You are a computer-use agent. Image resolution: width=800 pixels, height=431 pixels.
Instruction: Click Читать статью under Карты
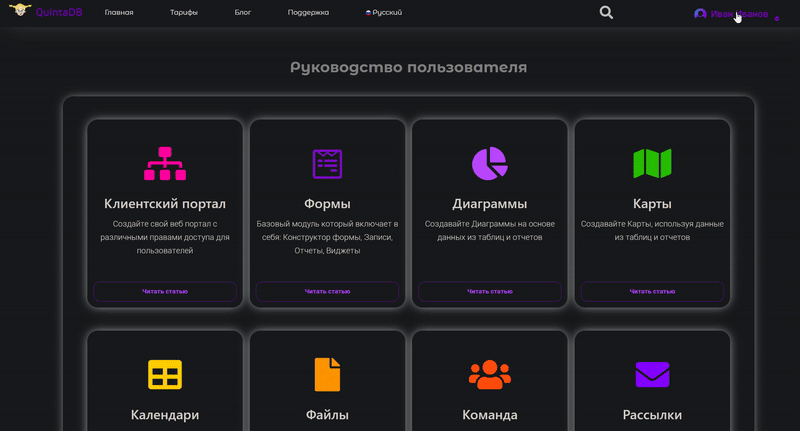tap(652, 291)
